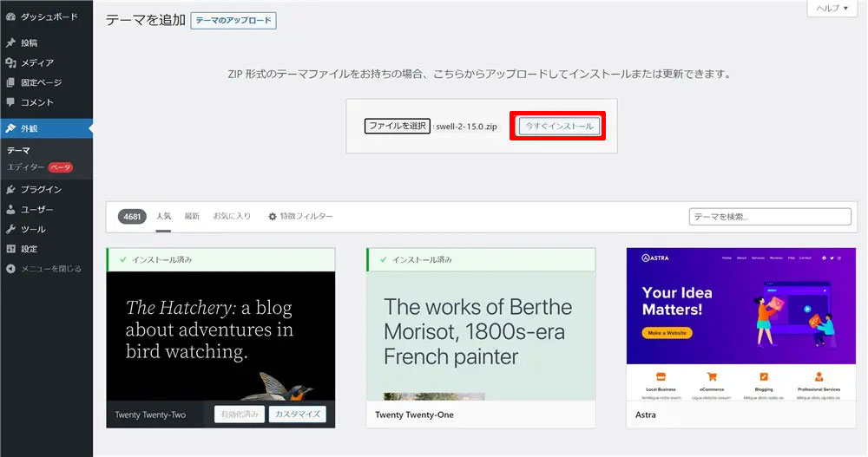Click the Settings icon for 設定
868x457 pixels.
(x=10, y=249)
